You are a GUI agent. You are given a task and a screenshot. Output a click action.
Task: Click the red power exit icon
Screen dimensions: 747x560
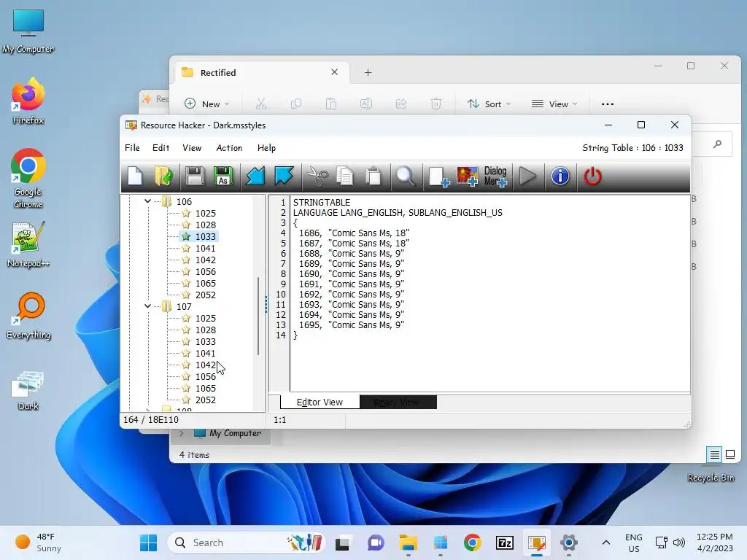click(592, 176)
